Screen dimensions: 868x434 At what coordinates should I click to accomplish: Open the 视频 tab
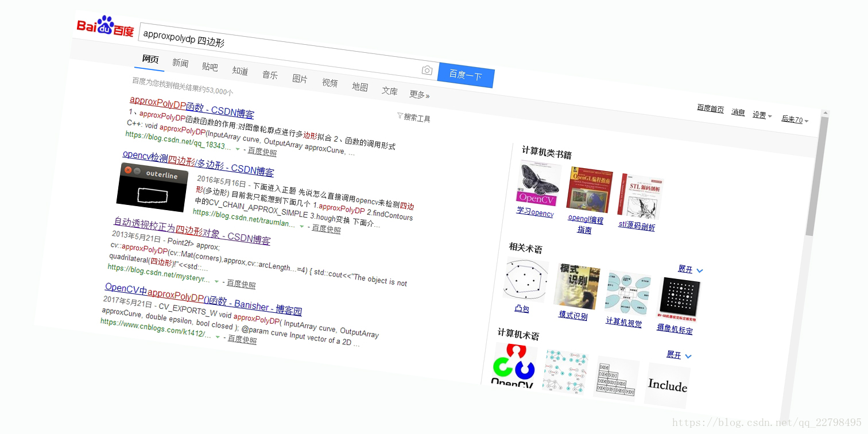(330, 83)
